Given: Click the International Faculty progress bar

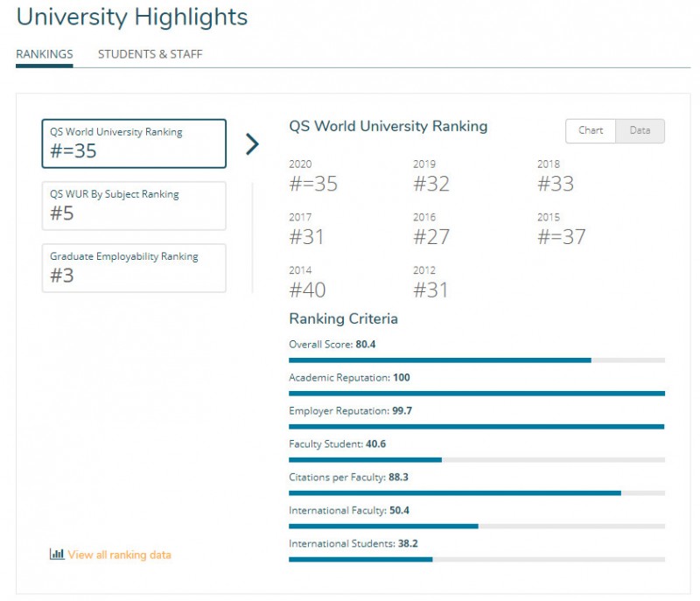Looking at the screenshot, I should click(x=477, y=526).
